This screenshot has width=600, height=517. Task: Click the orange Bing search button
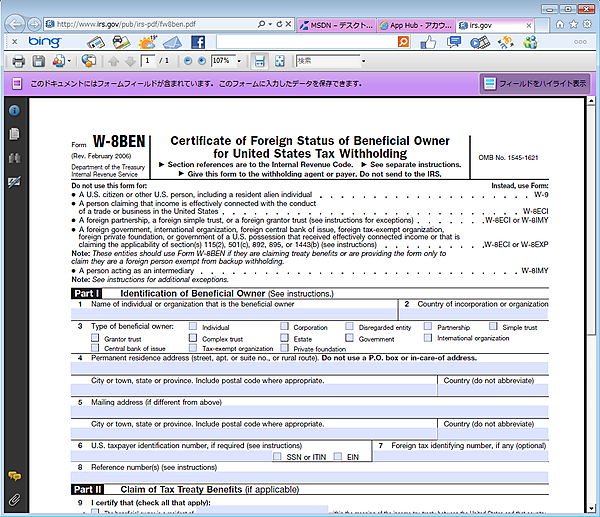[403, 41]
